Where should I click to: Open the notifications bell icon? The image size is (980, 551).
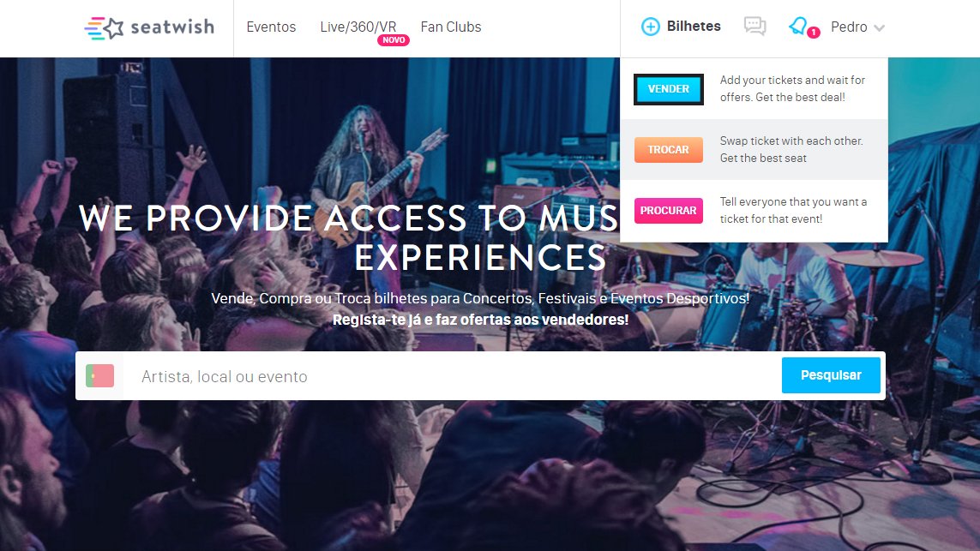point(798,26)
